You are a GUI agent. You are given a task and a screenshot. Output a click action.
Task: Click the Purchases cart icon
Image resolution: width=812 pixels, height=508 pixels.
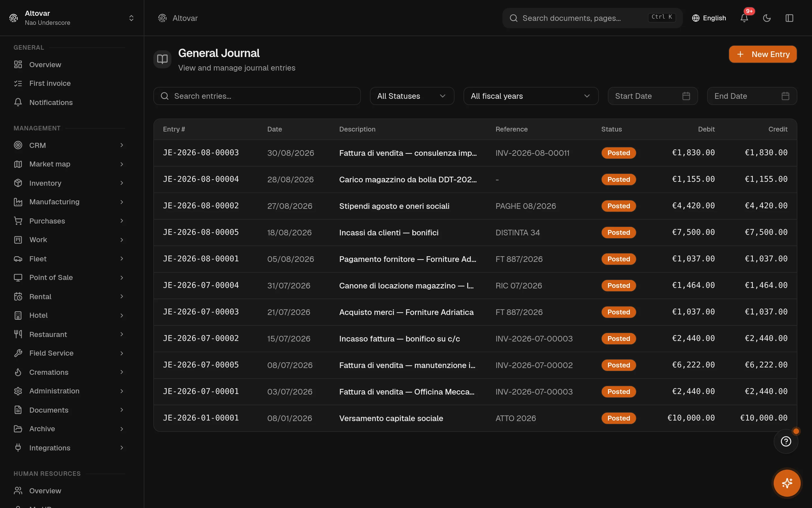coord(18,221)
